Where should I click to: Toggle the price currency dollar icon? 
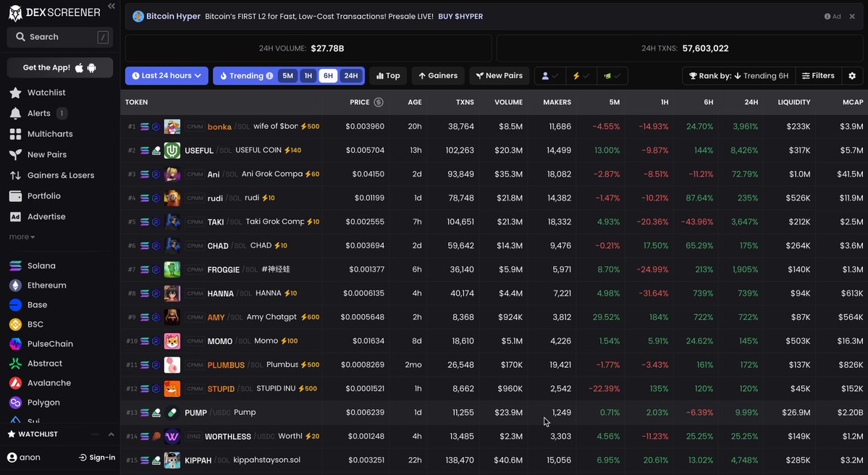tap(379, 102)
